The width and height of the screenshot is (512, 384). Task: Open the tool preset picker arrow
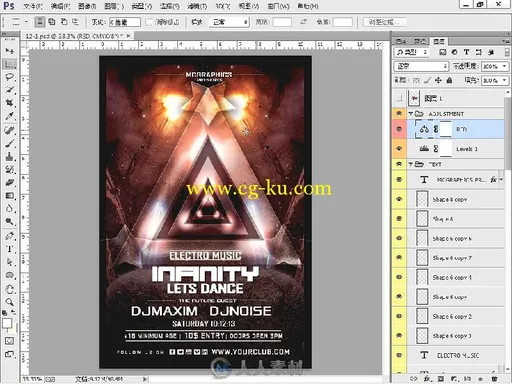pos(26,22)
